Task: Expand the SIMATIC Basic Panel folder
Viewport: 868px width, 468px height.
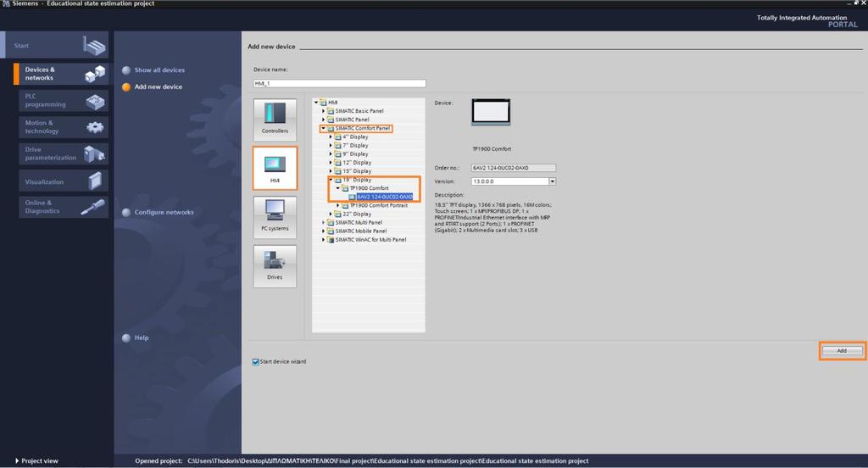Action: [x=323, y=111]
